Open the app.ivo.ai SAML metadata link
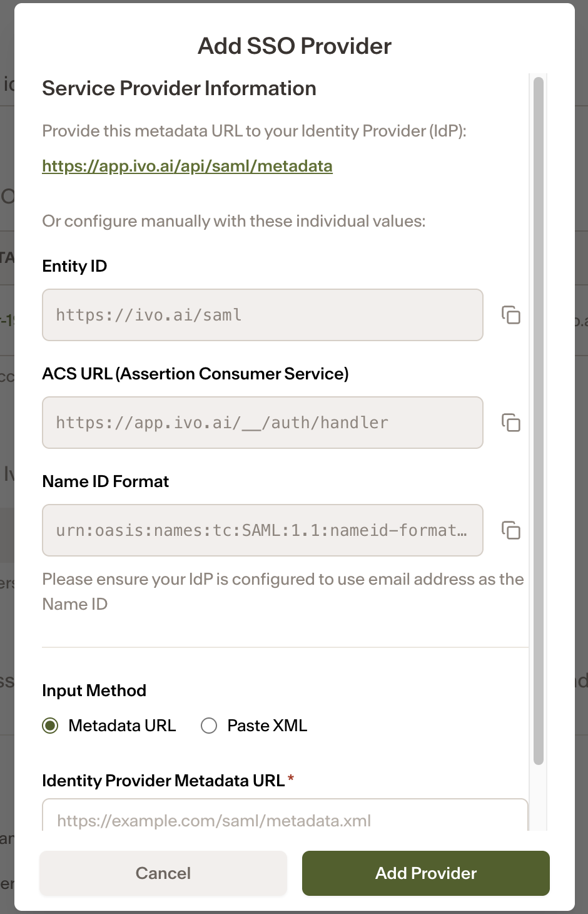588x914 pixels. click(187, 166)
